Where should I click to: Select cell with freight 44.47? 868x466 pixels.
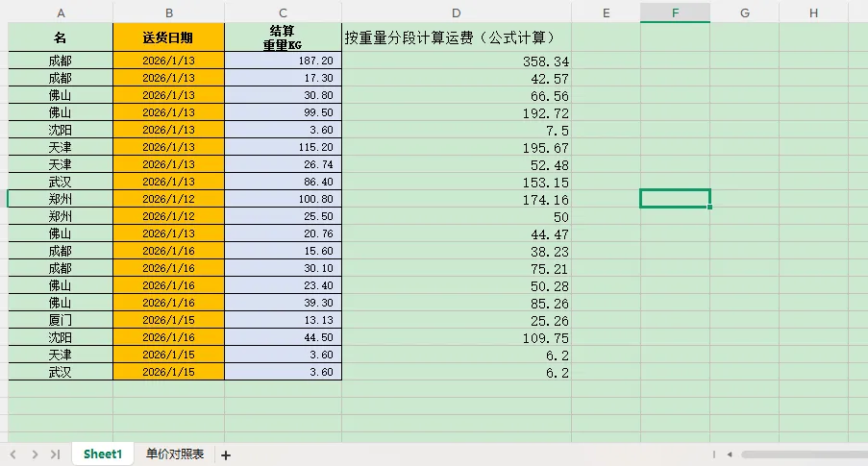pyautogui.click(x=457, y=233)
